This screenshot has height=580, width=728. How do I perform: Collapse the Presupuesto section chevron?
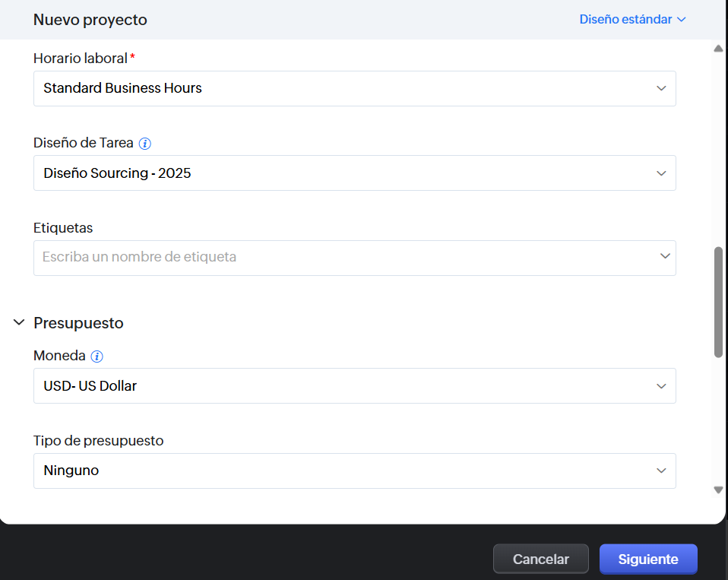20,323
